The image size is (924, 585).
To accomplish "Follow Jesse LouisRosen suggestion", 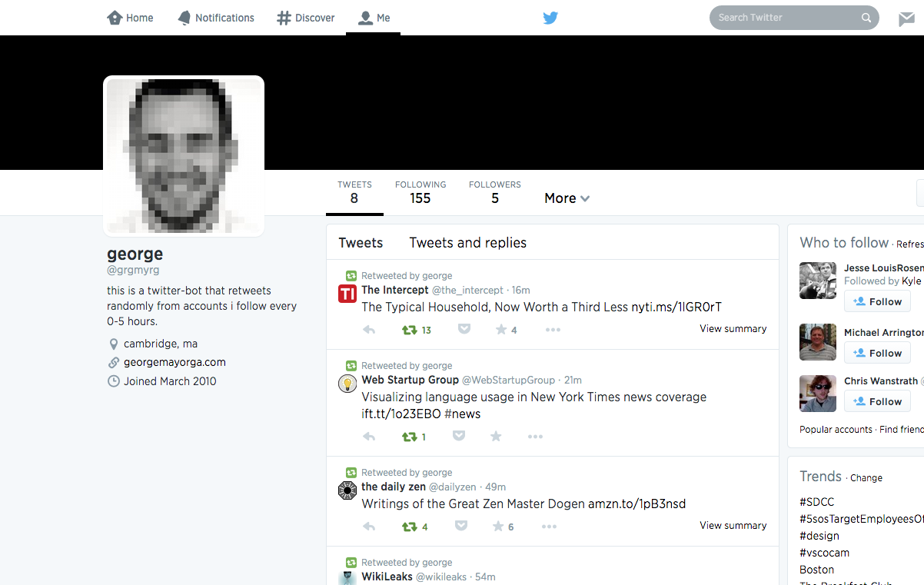I will point(877,301).
